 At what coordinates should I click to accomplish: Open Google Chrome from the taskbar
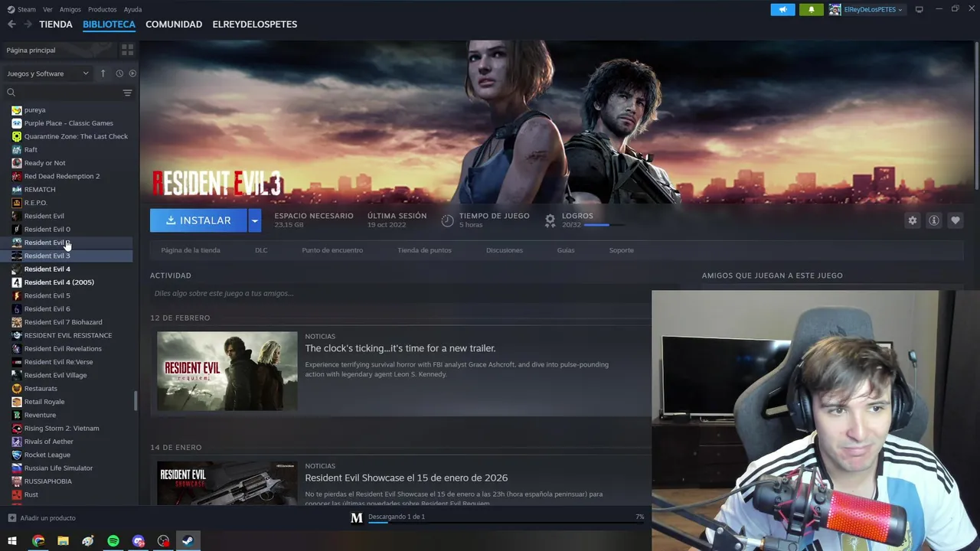point(38,541)
